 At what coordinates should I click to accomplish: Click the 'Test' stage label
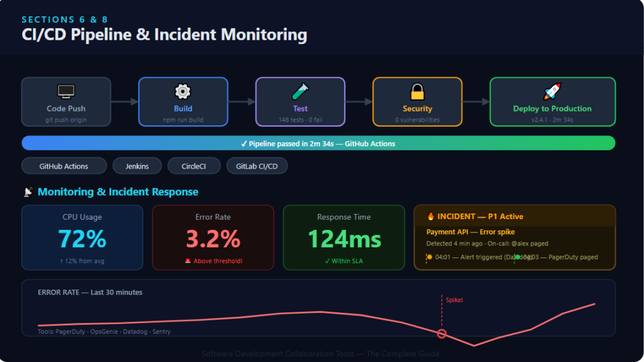[x=300, y=108]
